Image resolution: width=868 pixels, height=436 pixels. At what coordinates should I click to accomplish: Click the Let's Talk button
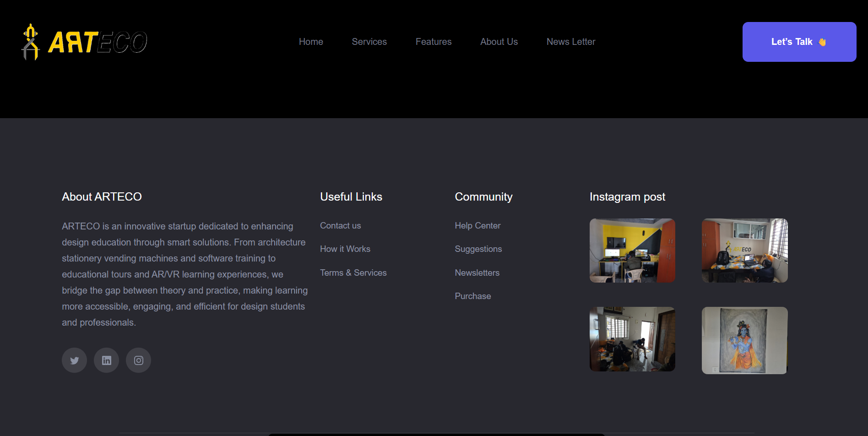[x=799, y=42]
